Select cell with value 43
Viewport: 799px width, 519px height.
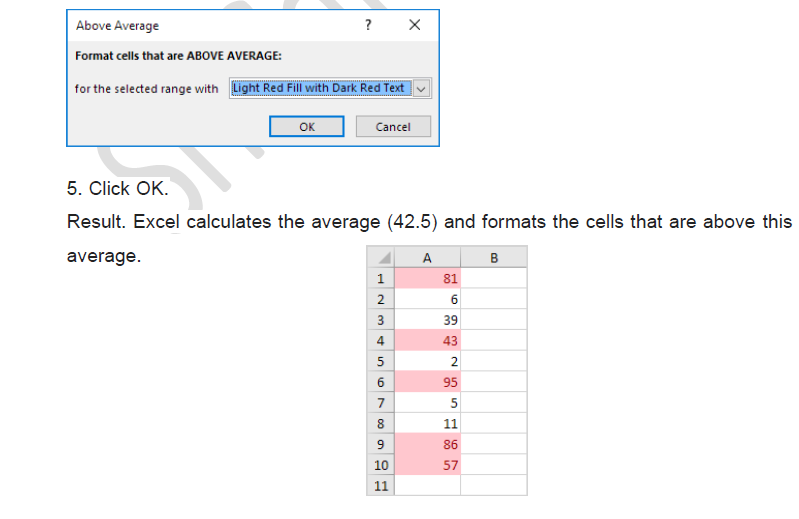427,341
